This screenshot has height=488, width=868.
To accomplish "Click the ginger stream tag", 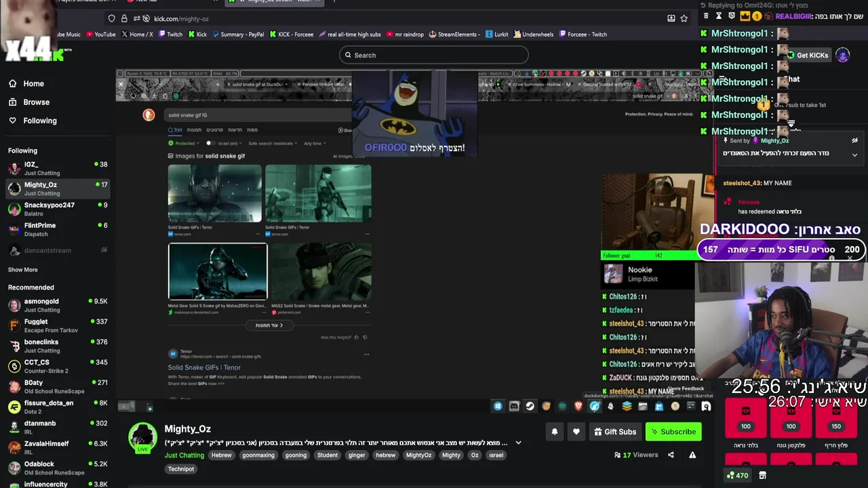I will [357, 455].
